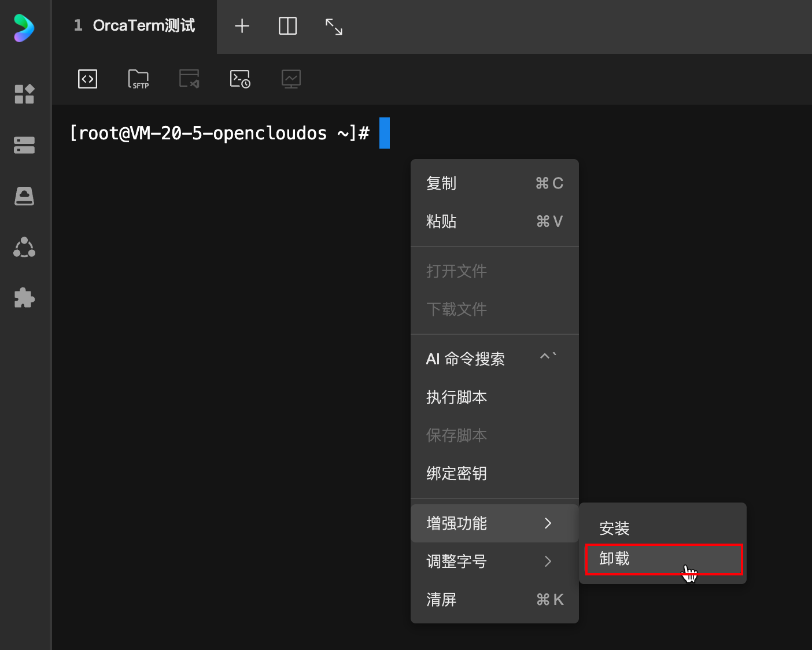Open the cluster nodes icon in sidebar
The width and height of the screenshot is (812, 650).
24,247
